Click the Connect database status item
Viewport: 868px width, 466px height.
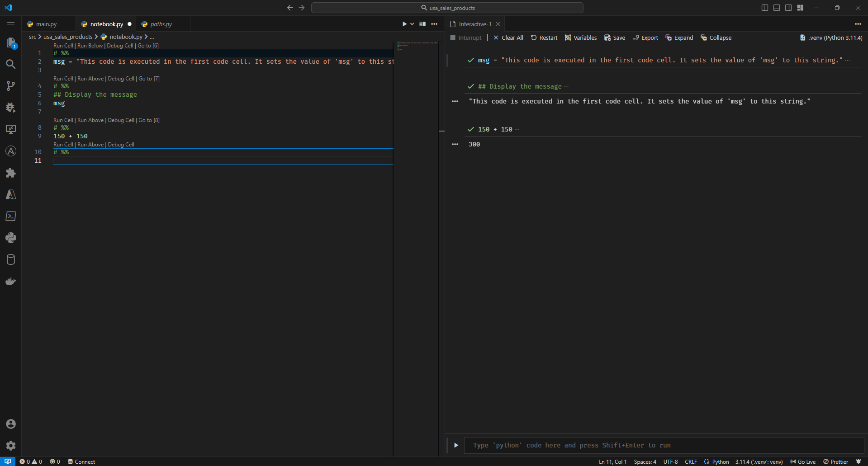[x=81, y=461]
